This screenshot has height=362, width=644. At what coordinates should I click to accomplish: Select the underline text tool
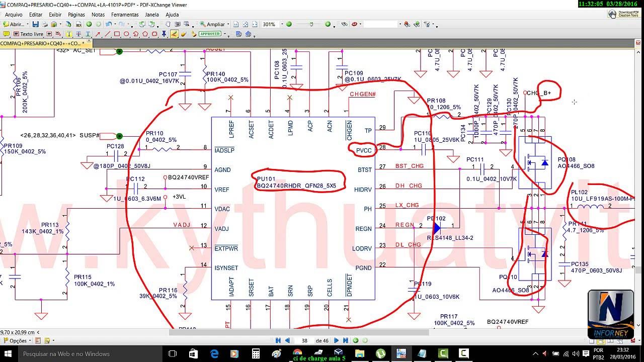click(x=88, y=34)
